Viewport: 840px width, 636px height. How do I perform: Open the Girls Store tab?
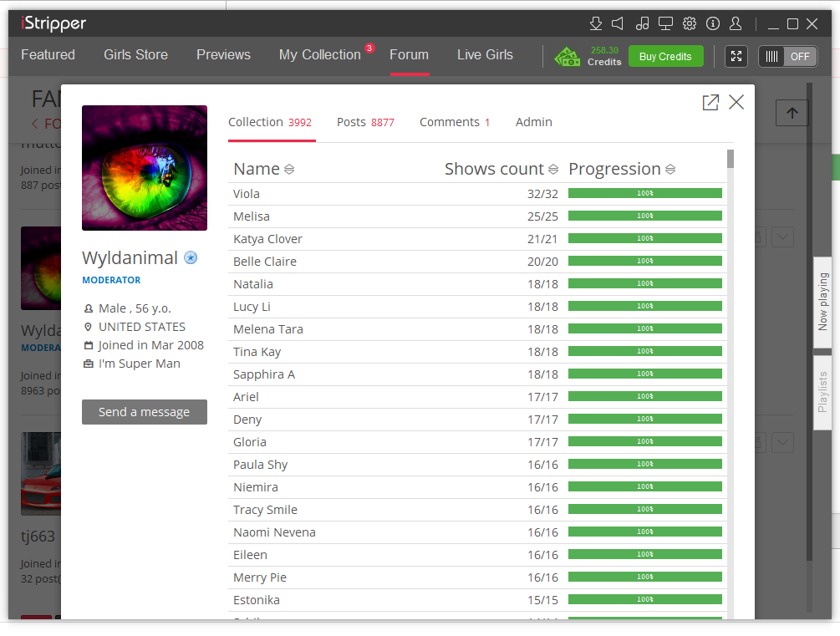pyautogui.click(x=136, y=54)
